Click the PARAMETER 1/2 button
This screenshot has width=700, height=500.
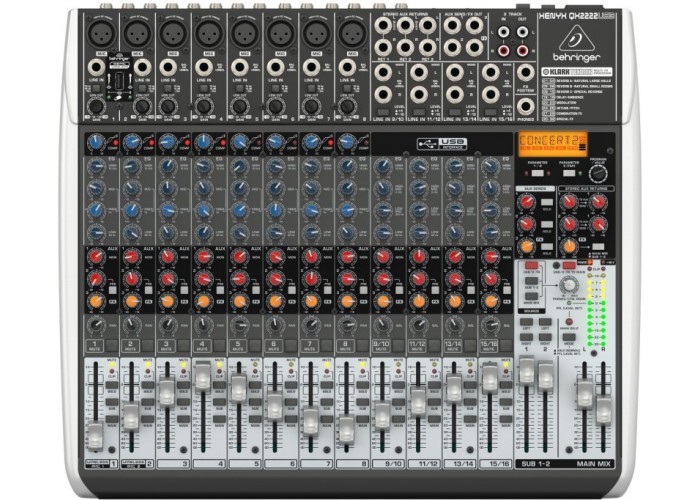pyautogui.click(x=538, y=173)
